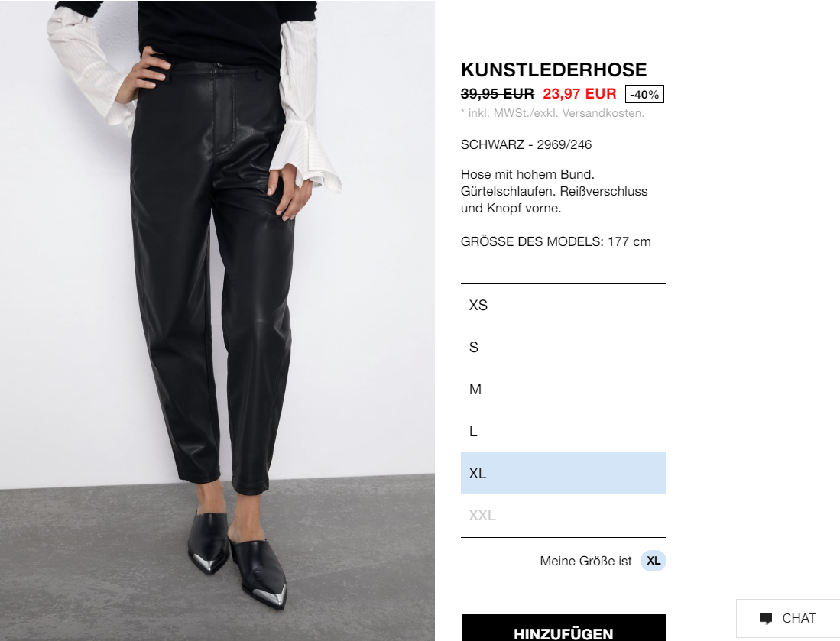
Task: Click the KUNSTLEDERHOSE product title
Action: tap(554, 70)
